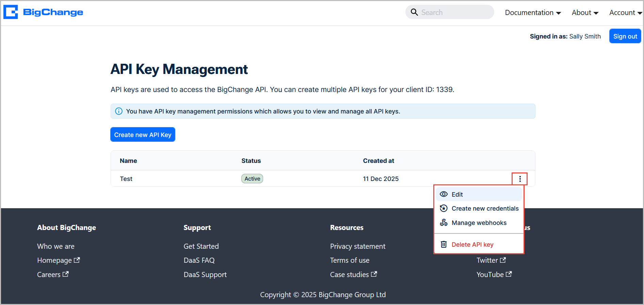The height and width of the screenshot is (305, 644).
Task: Select Edit from the context menu
Action: point(479,194)
